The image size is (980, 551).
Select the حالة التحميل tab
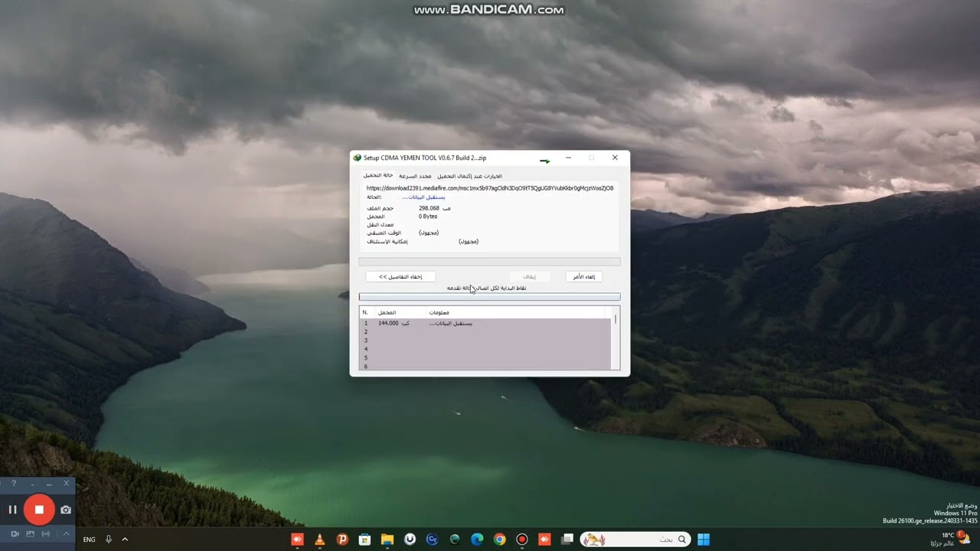[378, 176]
